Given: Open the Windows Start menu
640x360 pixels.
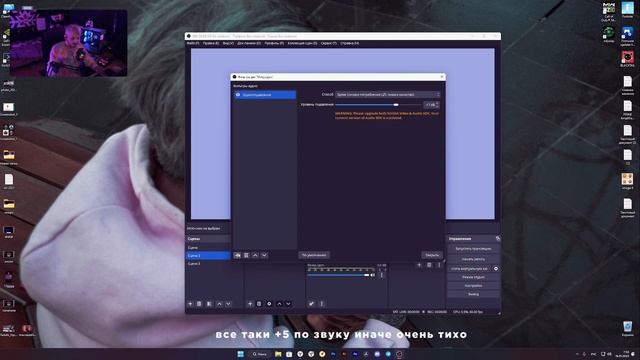Looking at the screenshot, I should (240, 354).
